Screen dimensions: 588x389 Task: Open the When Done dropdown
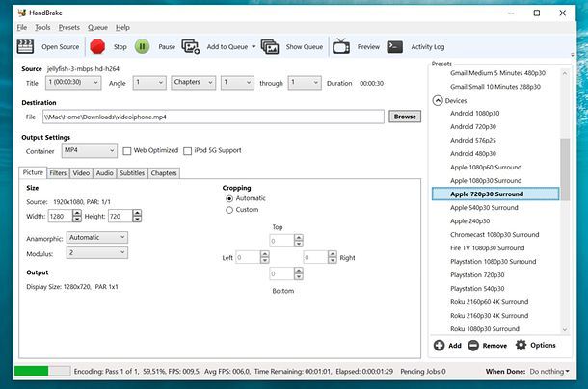[x=549, y=372]
